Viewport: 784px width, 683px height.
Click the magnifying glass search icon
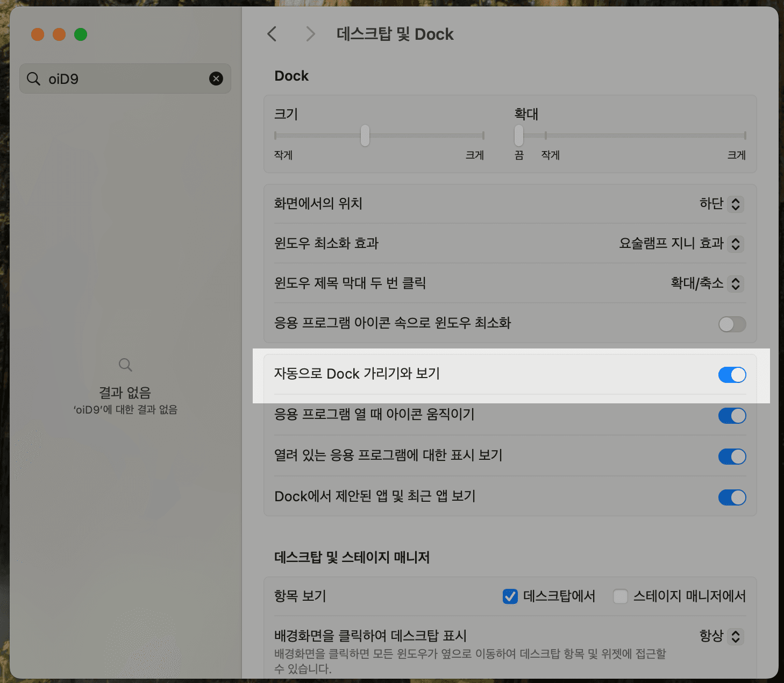point(33,79)
